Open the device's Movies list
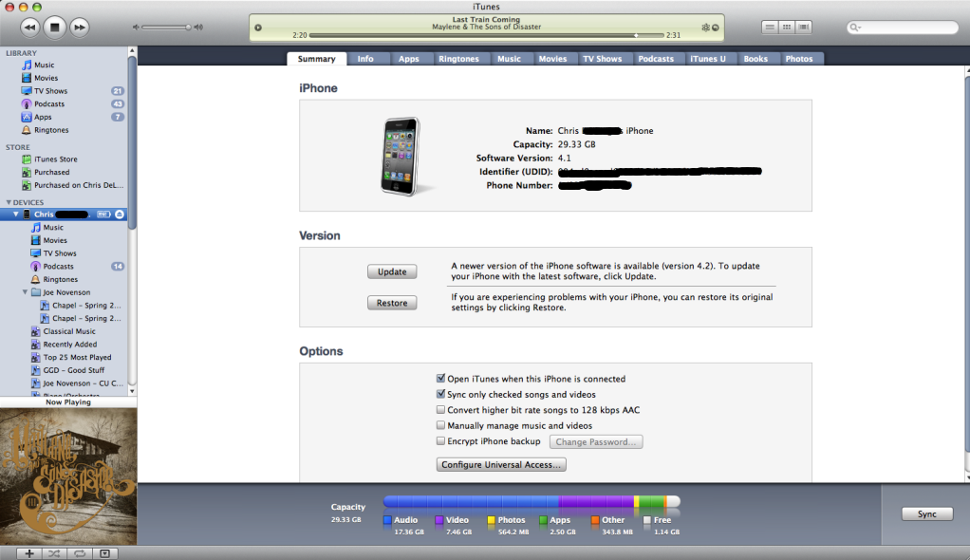 (54, 240)
